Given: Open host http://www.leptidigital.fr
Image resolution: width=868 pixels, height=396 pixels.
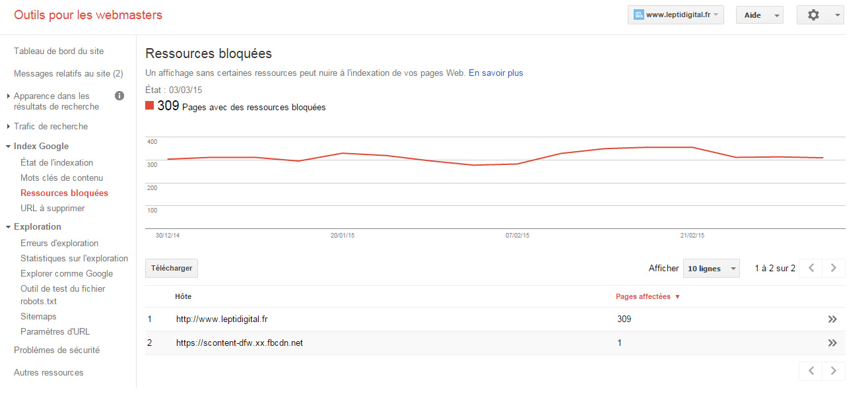Looking at the screenshot, I should (222, 319).
